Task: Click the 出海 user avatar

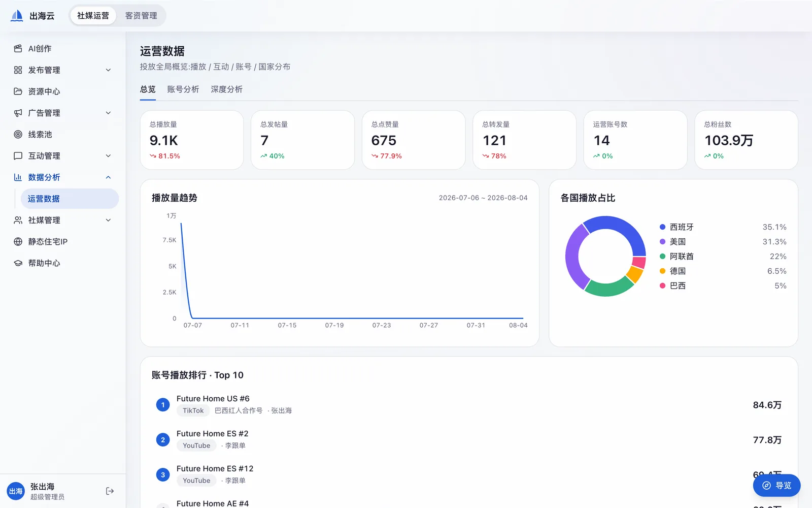Action: 16,491
